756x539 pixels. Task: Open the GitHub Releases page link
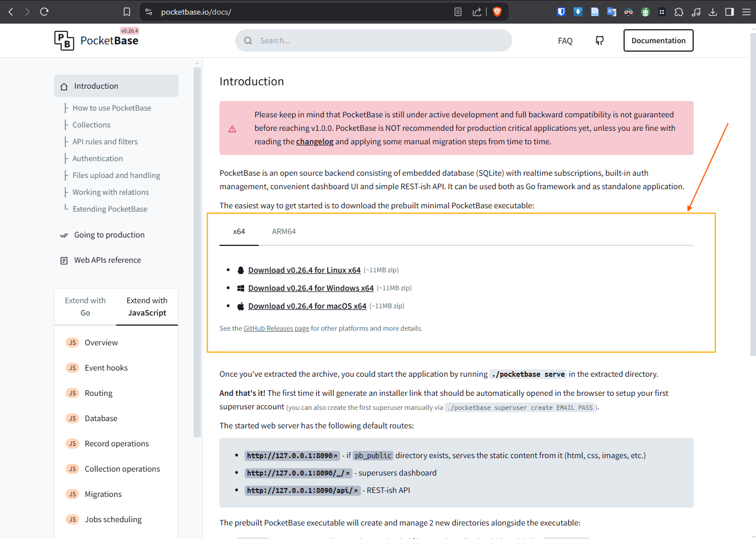(x=276, y=328)
